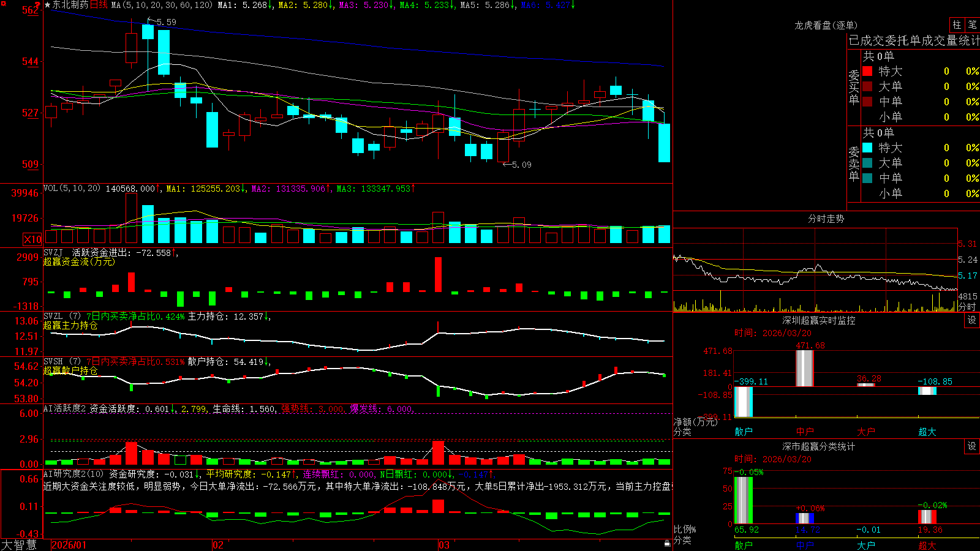The width and height of the screenshot is (980, 551).
Task: Click dark red 中单 buy order swatch
Action: tap(867, 101)
